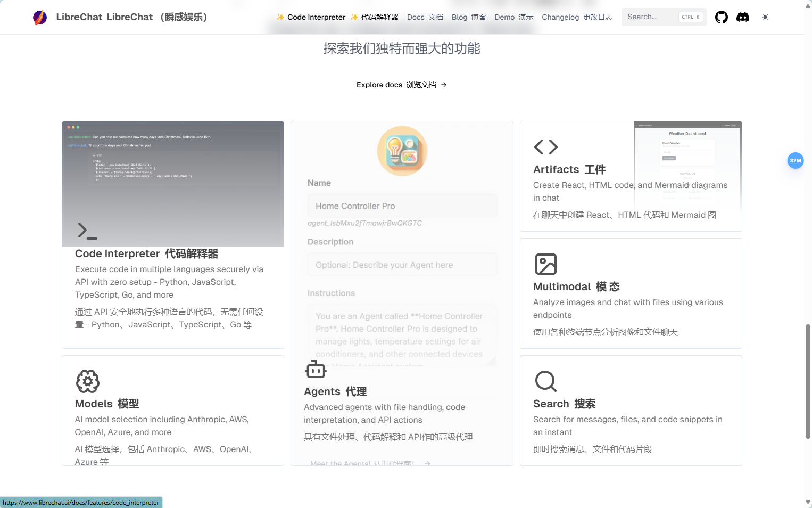
Task: Click the sparkle icon before Code Interpreter
Action: [x=280, y=17]
